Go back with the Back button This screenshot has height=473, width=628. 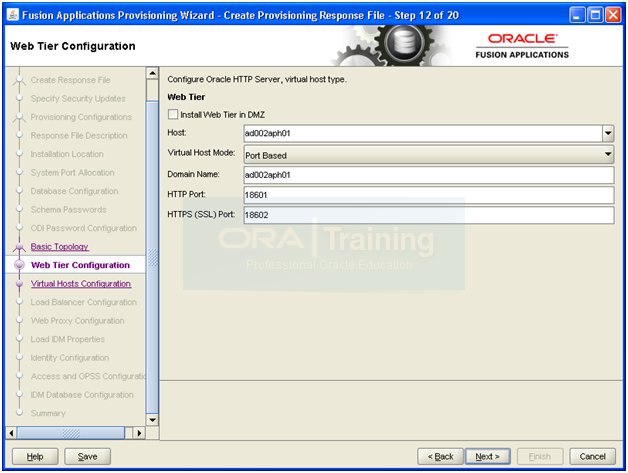[440, 456]
